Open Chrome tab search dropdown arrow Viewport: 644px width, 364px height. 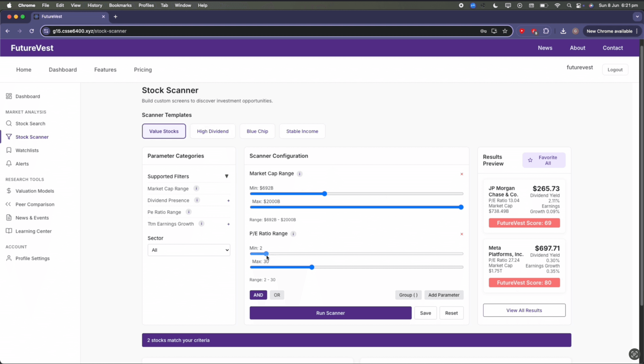pyautogui.click(x=637, y=17)
